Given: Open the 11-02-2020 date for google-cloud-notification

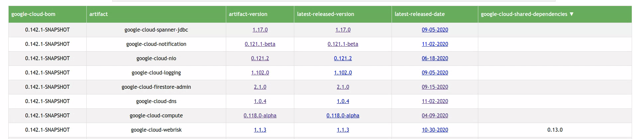Looking at the screenshot, I should coord(435,44).
